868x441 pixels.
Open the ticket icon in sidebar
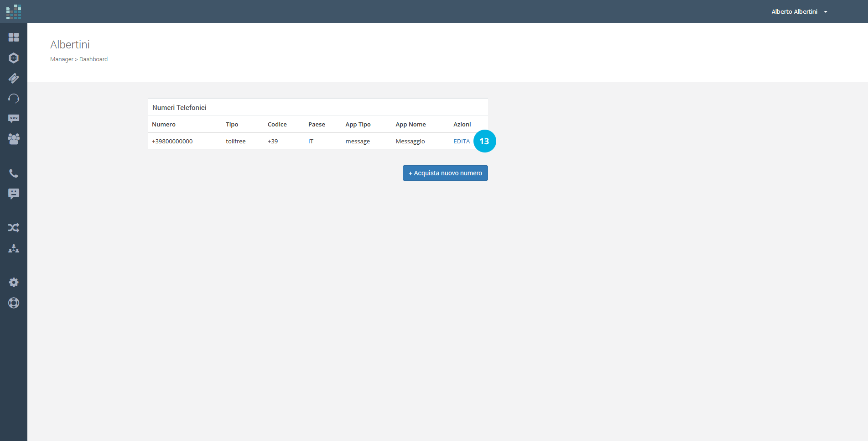coord(14,78)
